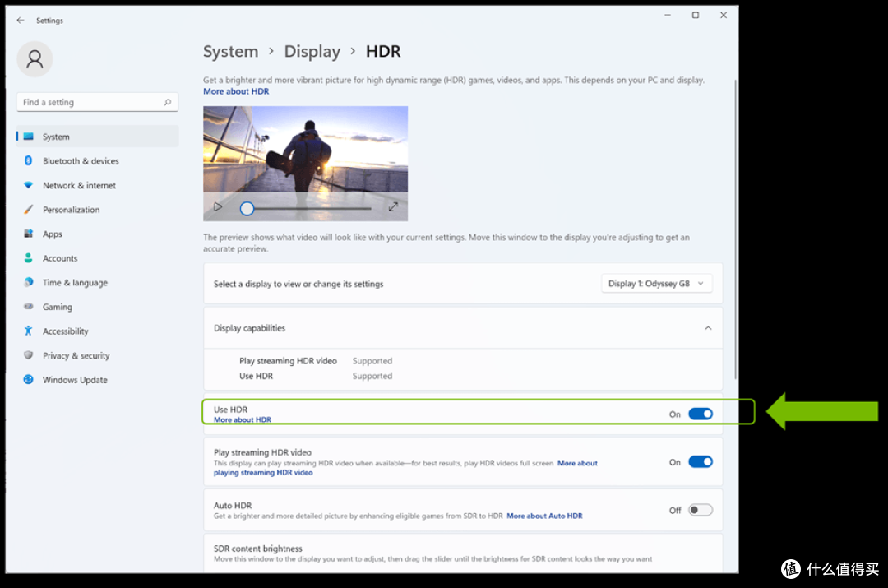
Task: Click the System monitor icon in sidebar
Action: pyautogui.click(x=28, y=137)
